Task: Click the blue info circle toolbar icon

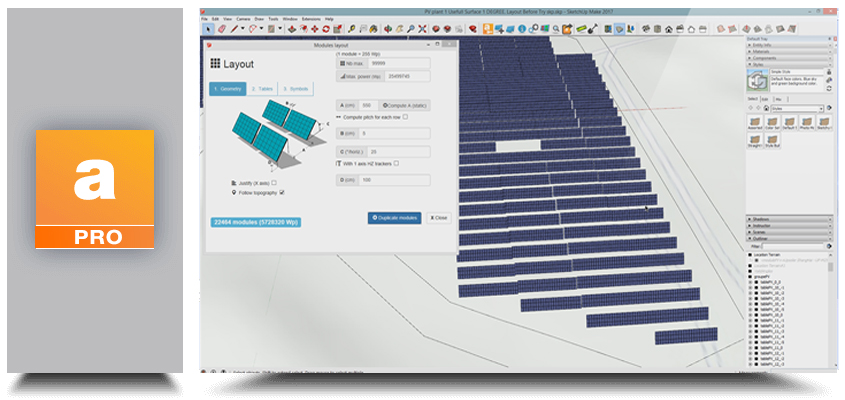Action: click(522, 29)
